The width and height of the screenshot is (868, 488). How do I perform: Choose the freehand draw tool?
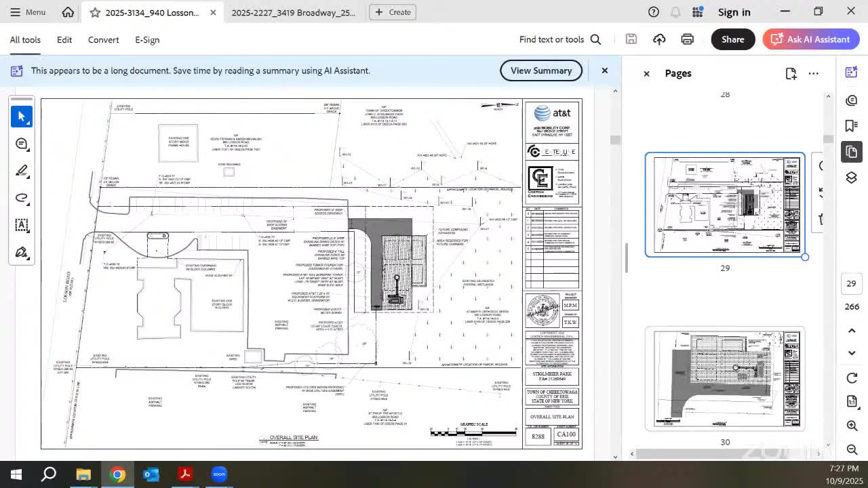coord(21,198)
